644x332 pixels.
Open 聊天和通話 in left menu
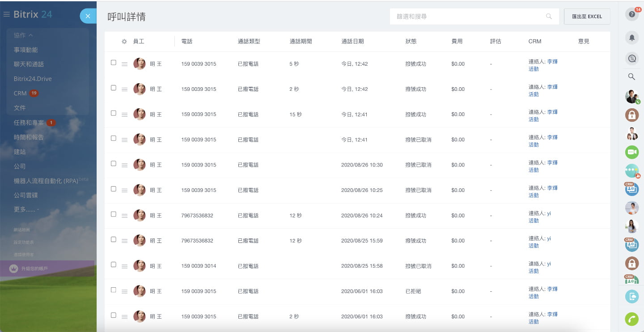tap(29, 64)
